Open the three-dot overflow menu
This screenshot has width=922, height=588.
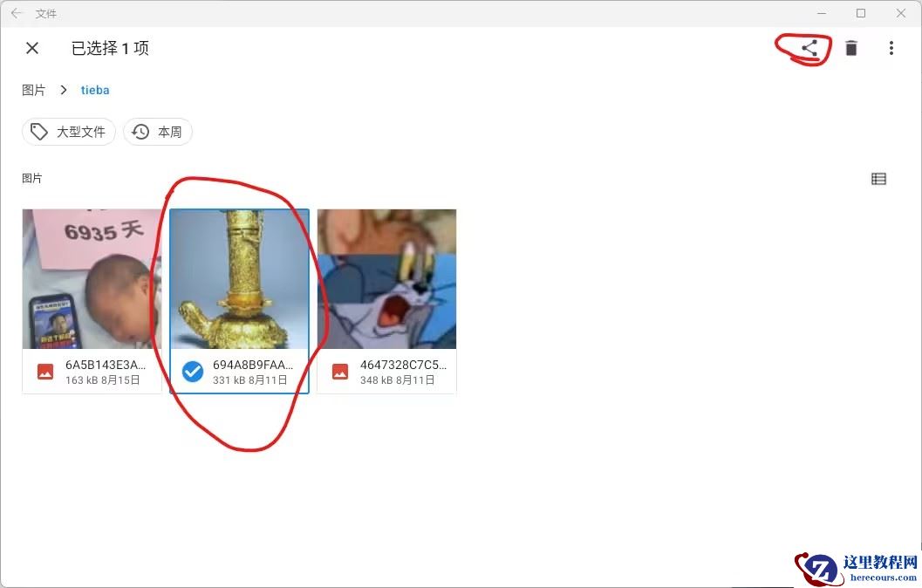(x=891, y=48)
